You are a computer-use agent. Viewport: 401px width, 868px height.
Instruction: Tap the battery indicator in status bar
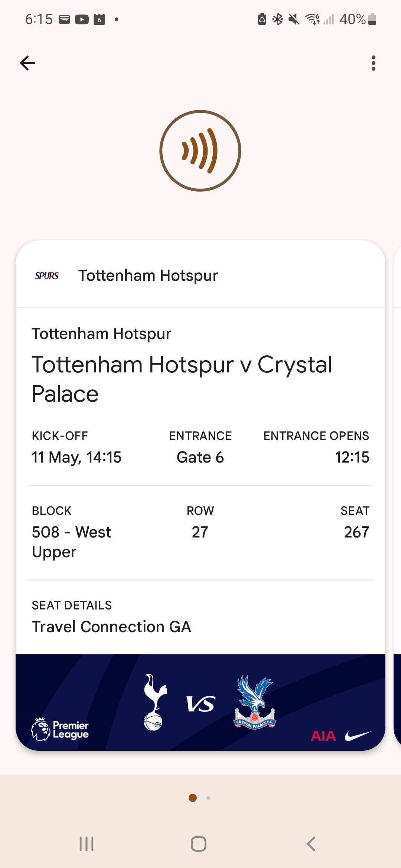(372, 19)
